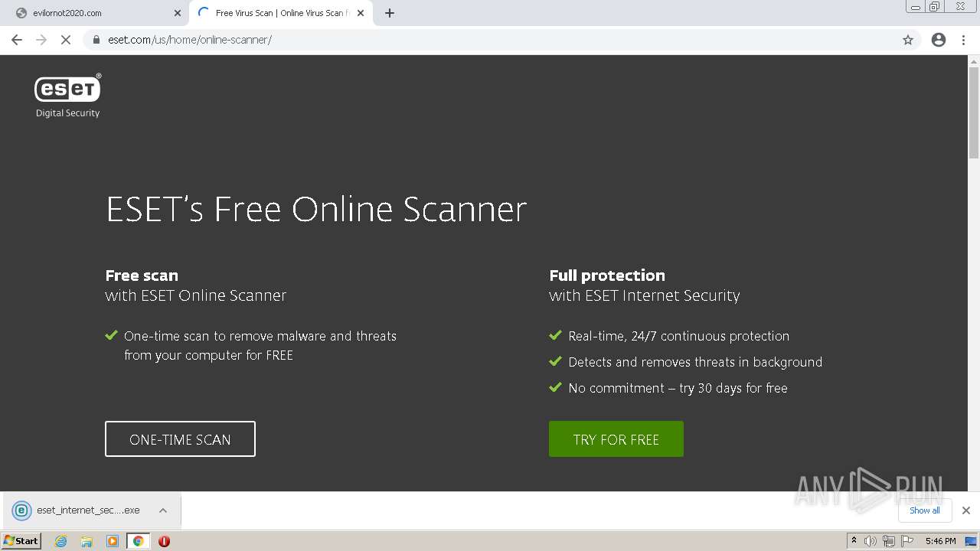The width and height of the screenshot is (980, 551).
Task: Click the with ESET Internet Security subtitle
Action: click(x=645, y=295)
